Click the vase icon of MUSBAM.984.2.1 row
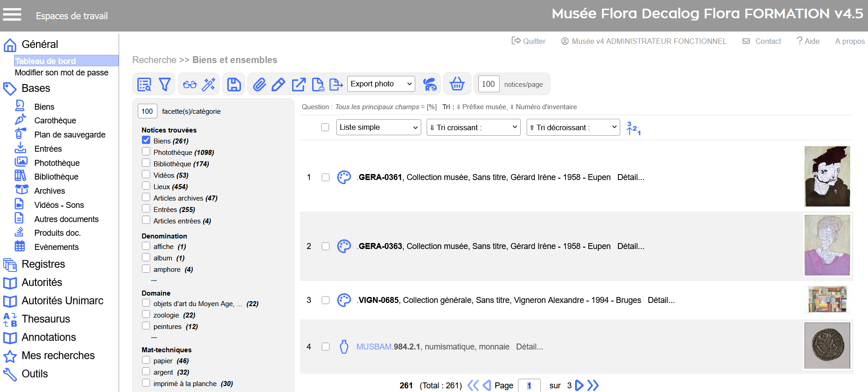 point(344,347)
